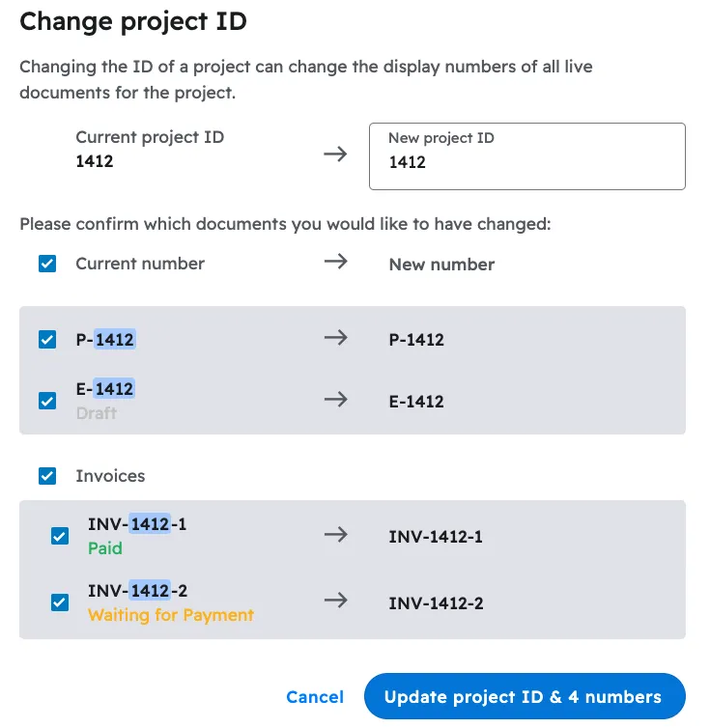The height and width of the screenshot is (728, 710).
Task: Click the Draft label under E-1412
Action: (97, 413)
